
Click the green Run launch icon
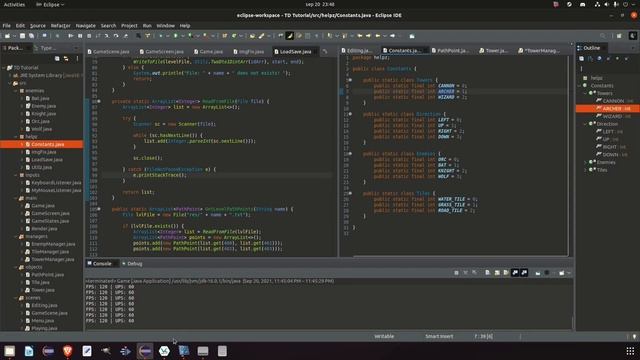point(176,36)
